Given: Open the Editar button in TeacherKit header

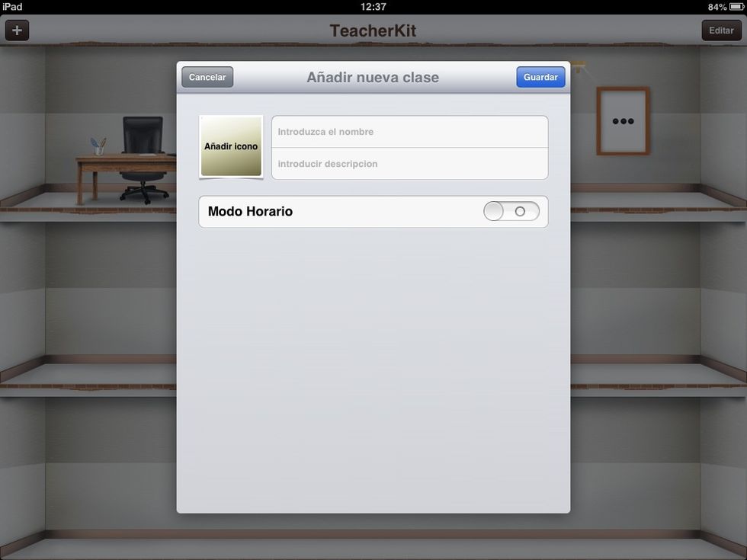Looking at the screenshot, I should tap(721, 30).
